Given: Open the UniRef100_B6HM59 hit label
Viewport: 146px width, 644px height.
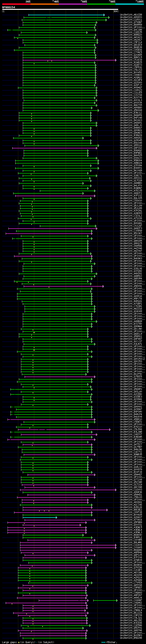Looking at the screenshot, I should [x=131, y=25].
